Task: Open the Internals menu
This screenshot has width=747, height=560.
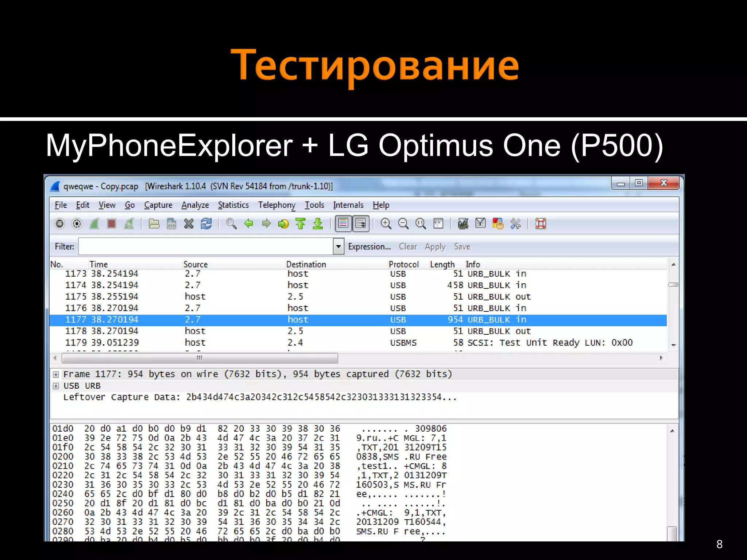Action: coord(348,205)
